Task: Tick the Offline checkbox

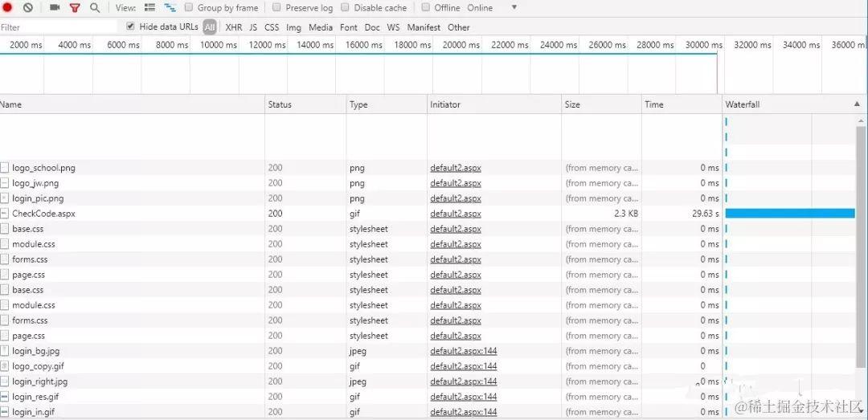Action: (425, 8)
